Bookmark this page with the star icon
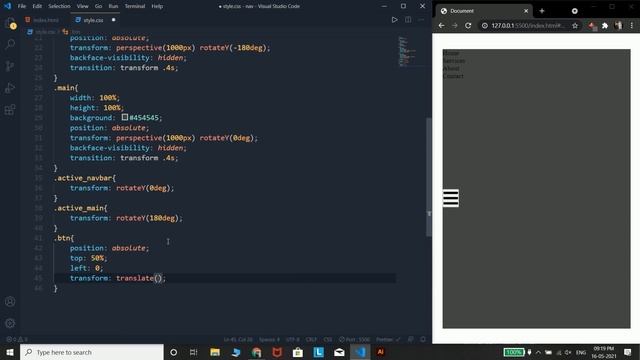Screen dimensions: 640x360 [x=575, y=25]
